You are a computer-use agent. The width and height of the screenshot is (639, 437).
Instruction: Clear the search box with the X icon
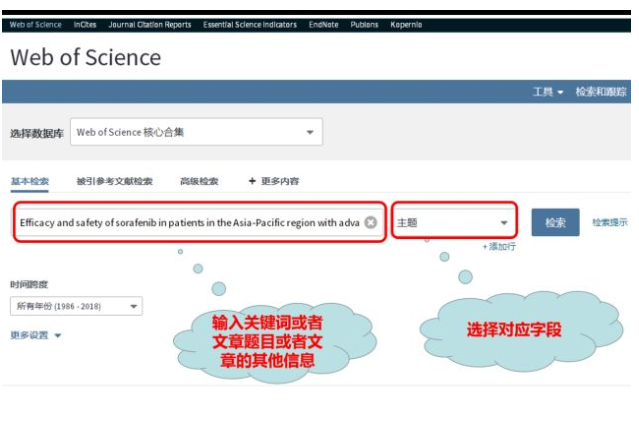[370, 223]
